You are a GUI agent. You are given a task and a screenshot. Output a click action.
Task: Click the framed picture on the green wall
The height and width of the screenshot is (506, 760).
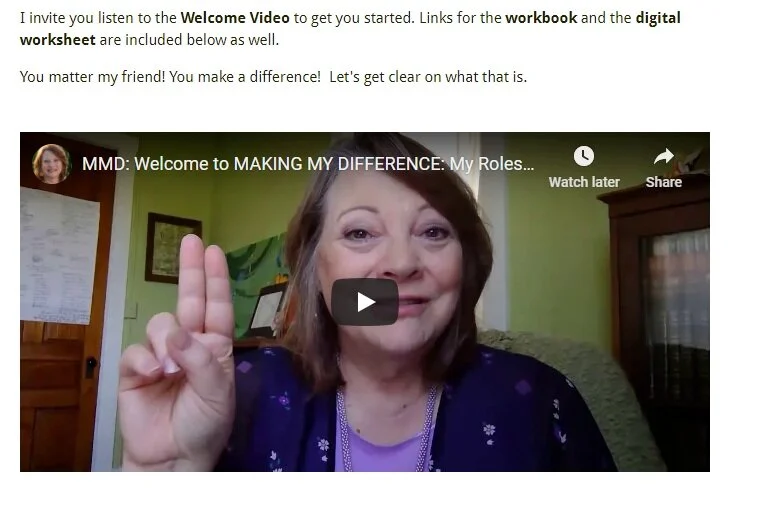(x=172, y=247)
